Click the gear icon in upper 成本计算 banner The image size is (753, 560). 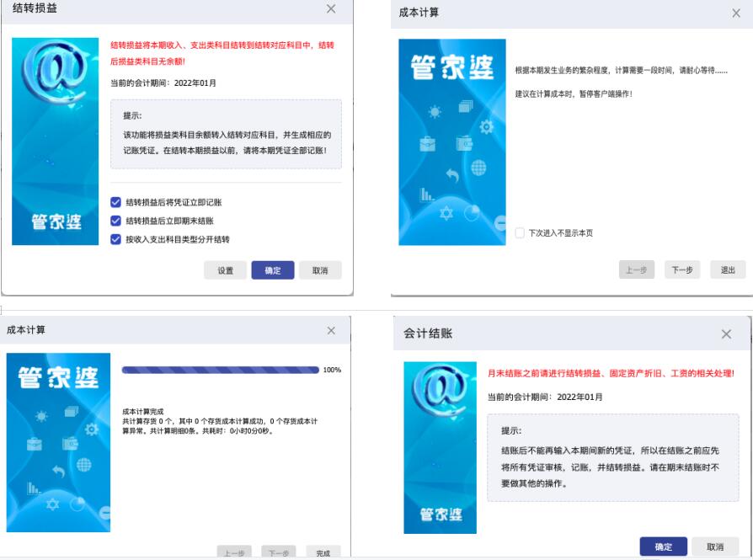point(486,127)
